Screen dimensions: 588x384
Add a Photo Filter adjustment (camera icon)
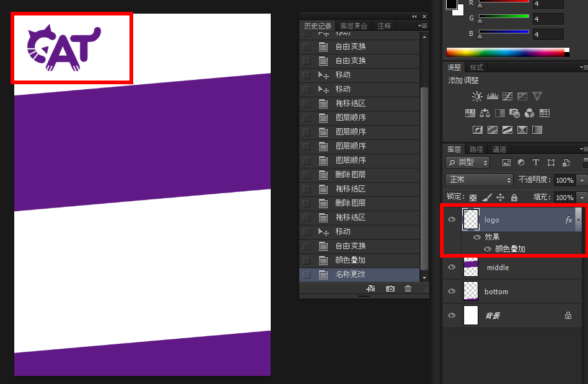(x=514, y=113)
